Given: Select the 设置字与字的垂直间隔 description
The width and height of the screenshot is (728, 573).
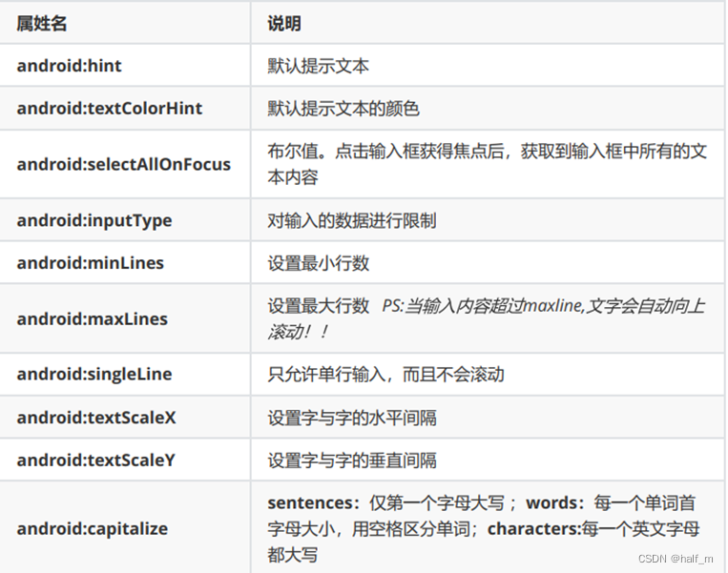Looking at the screenshot, I should click(x=352, y=460).
